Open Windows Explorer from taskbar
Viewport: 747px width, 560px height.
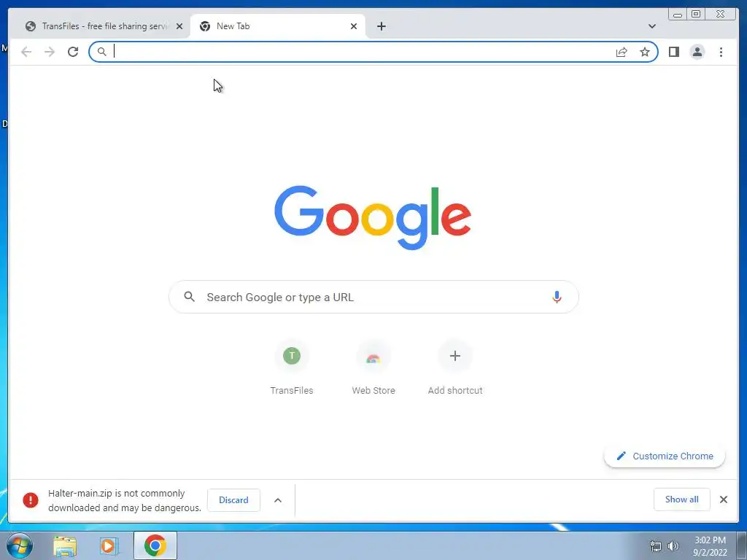[65, 546]
